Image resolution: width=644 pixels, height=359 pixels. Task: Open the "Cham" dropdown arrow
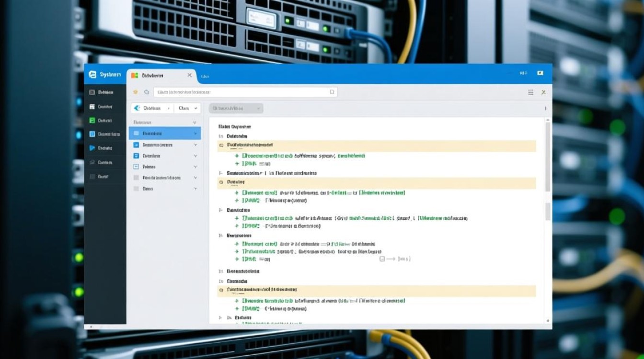[197, 109]
